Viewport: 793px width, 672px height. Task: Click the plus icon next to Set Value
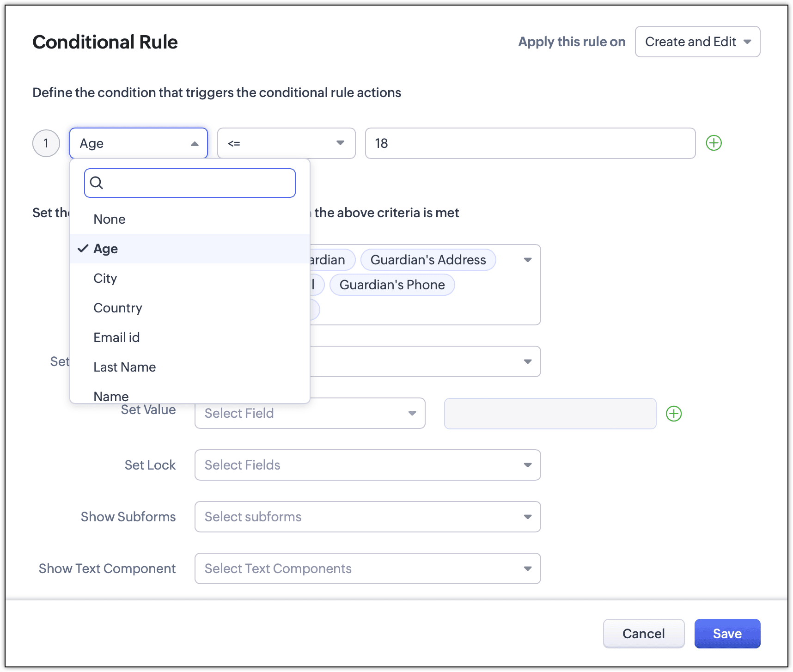tap(673, 414)
